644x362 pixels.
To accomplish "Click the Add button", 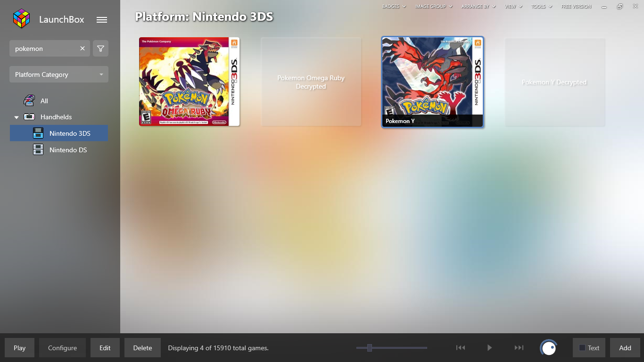I will pos(625,348).
